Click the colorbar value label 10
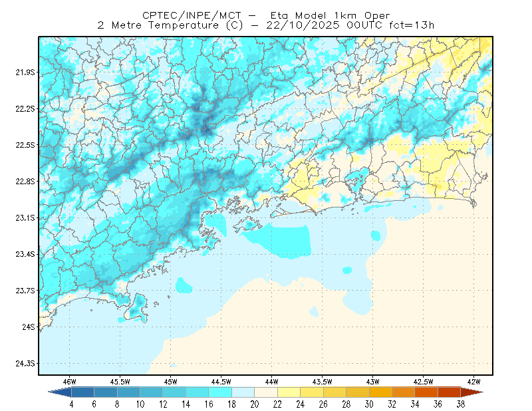 (x=140, y=404)
